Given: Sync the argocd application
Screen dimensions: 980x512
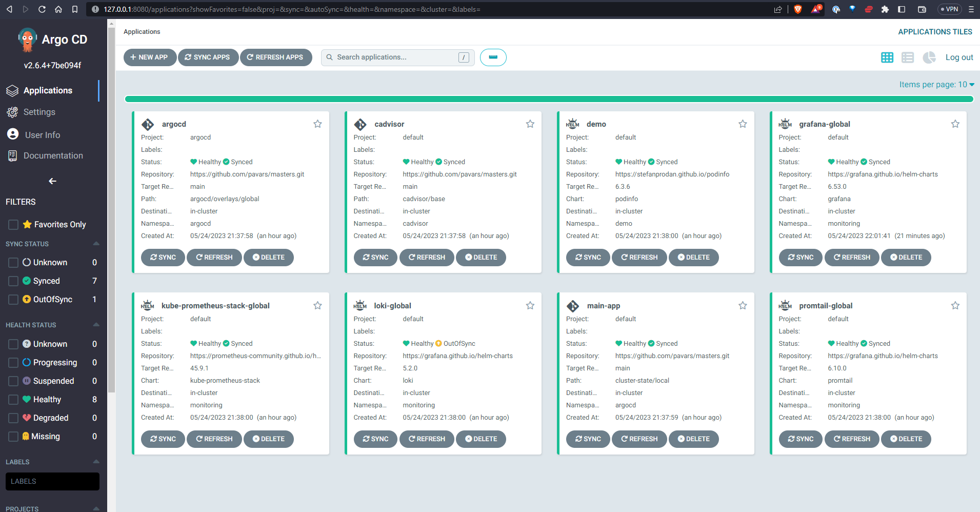Looking at the screenshot, I should pos(163,258).
